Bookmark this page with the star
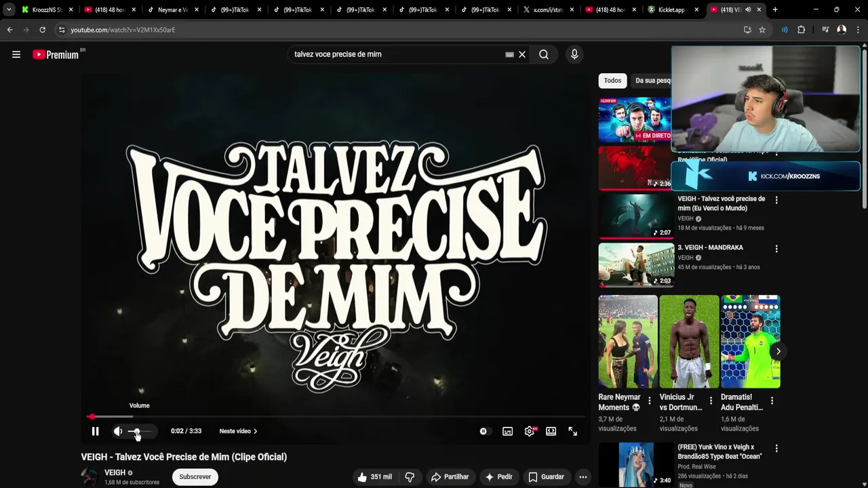This screenshot has height=488, width=868. 762,30
